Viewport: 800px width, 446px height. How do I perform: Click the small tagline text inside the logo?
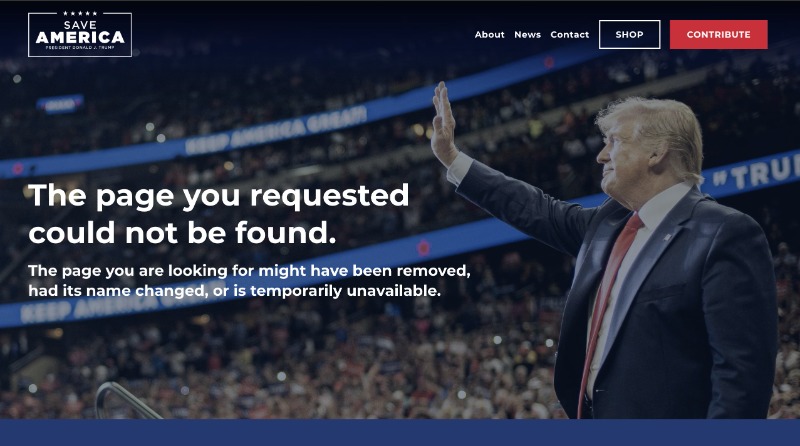click(x=80, y=47)
